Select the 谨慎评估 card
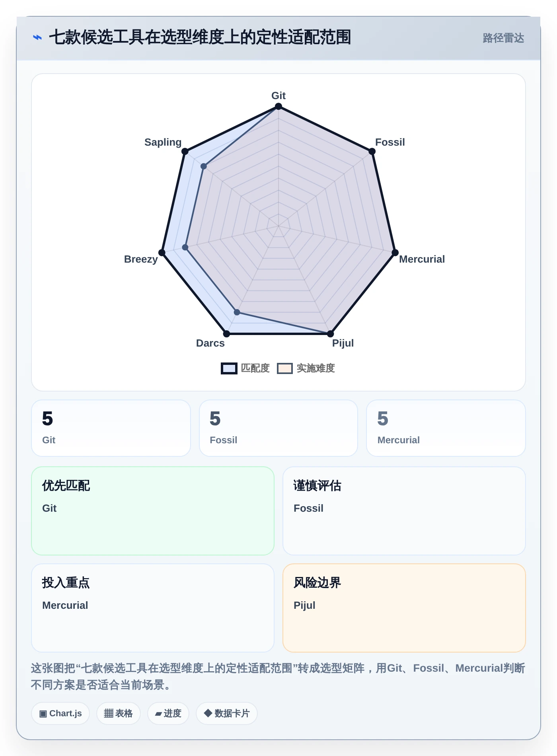The height and width of the screenshot is (756, 557). 404,511
